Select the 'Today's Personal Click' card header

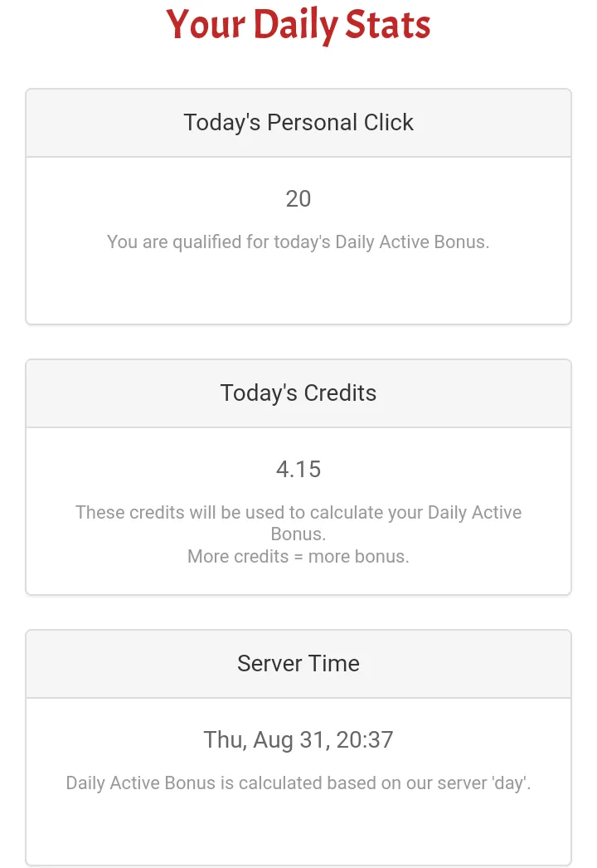pyautogui.click(x=298, y=123)
